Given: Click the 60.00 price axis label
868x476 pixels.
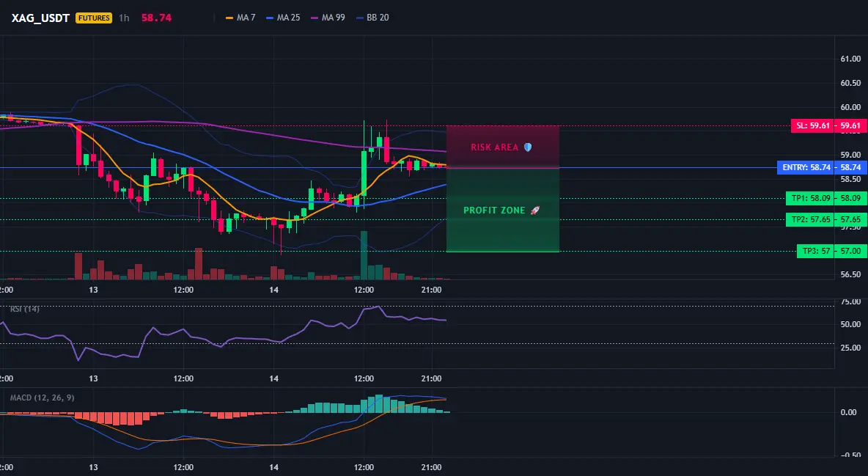Looking at the screenshot, I should [850, 107].
